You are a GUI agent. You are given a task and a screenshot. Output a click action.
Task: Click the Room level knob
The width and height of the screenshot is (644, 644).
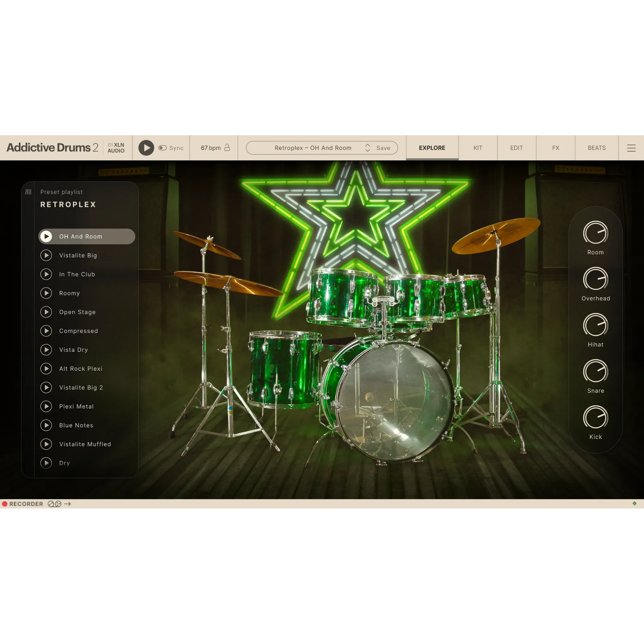tap(595, 232)
